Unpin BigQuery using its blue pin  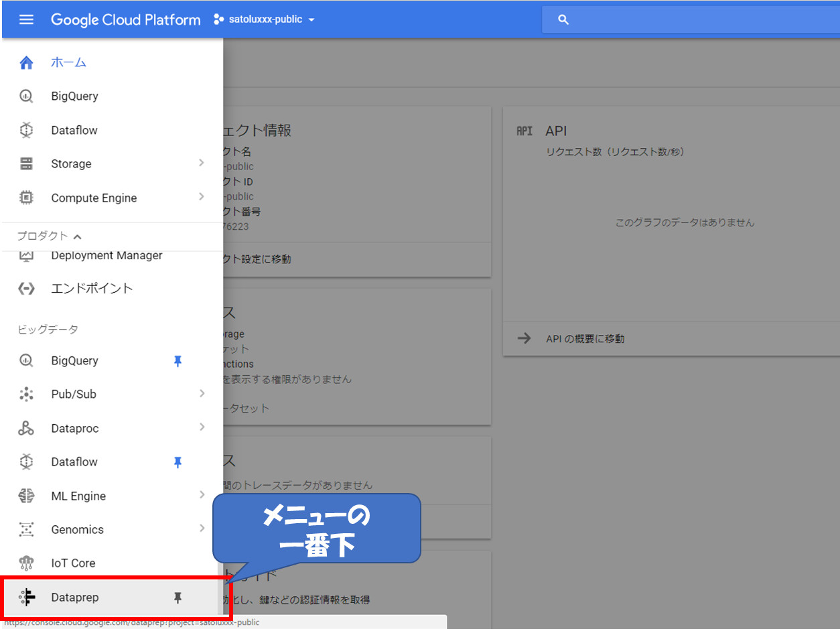click(178, 361)
